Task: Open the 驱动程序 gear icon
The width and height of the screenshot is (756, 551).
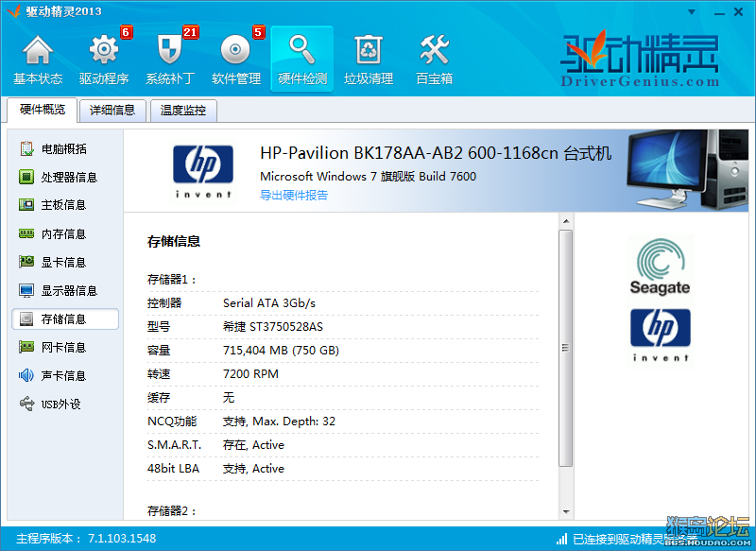Action: pyautogui.click(x=104, y=50)
